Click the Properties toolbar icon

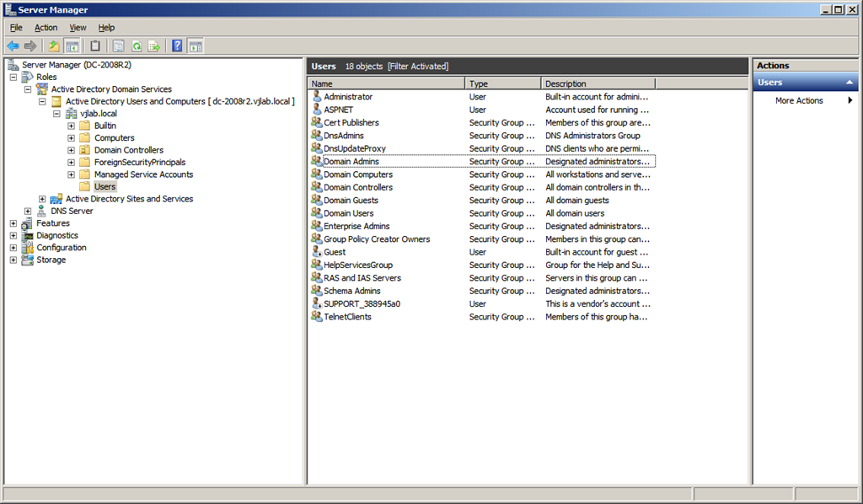[x=95, y=46]
